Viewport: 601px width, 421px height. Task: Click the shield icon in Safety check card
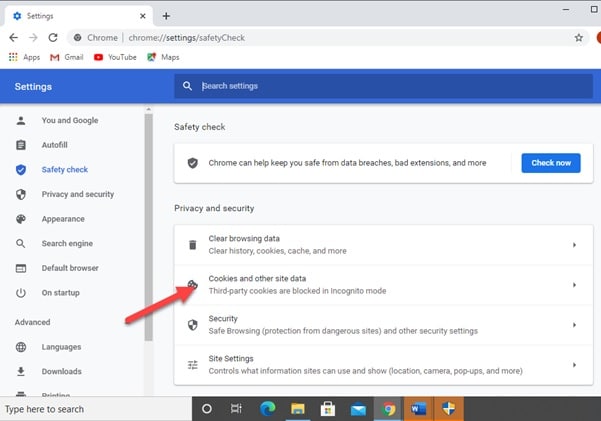click(193, 163)
